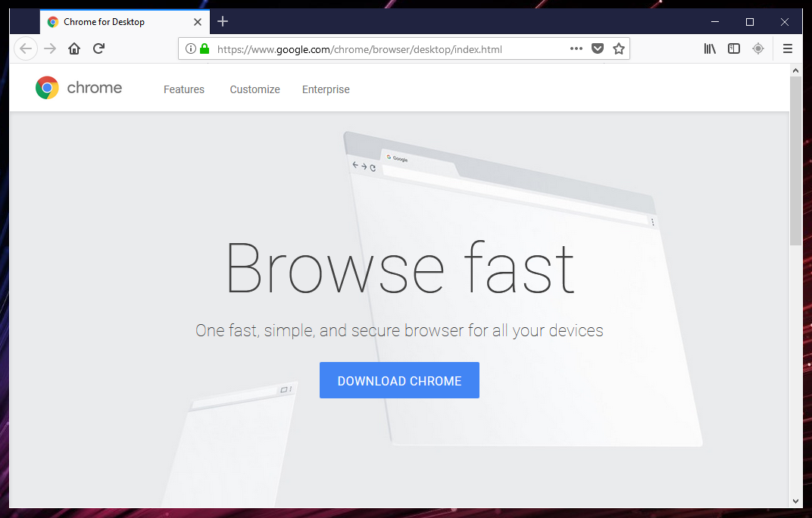Maximize the Firefox window
The image size is (812, 518).
[x=749, y=22]
